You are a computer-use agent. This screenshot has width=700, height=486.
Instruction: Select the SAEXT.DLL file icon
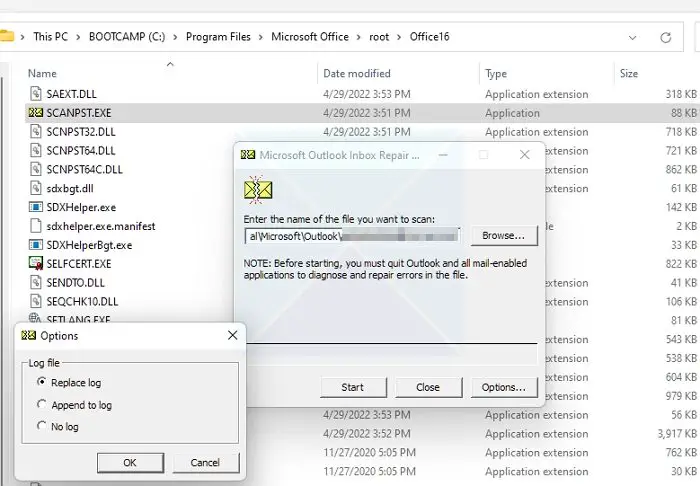tap(36, 94)
